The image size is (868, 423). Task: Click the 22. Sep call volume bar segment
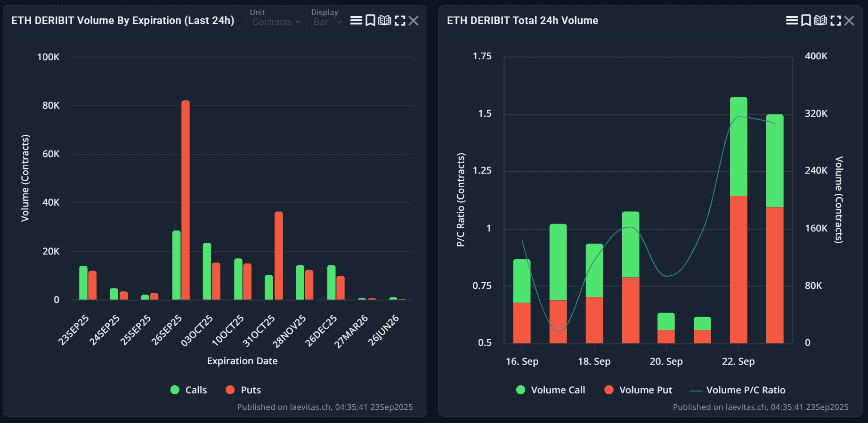(x=738, y=146)
